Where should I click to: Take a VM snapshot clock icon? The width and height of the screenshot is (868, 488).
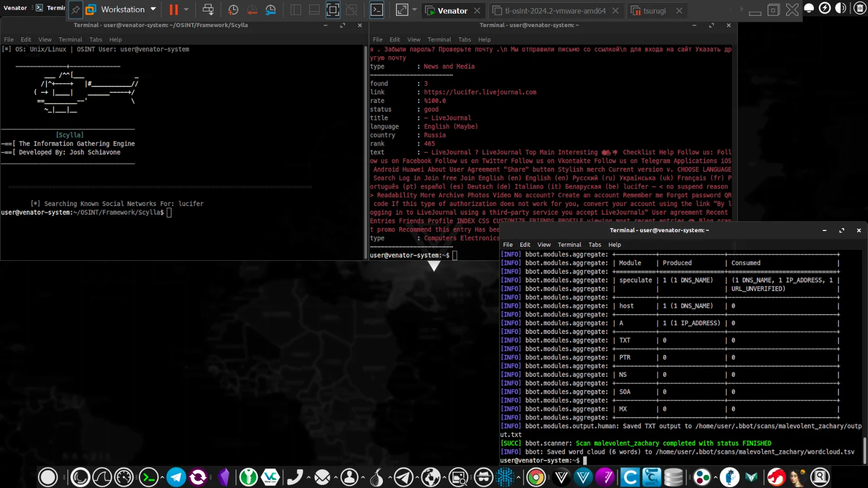(233, 10)
